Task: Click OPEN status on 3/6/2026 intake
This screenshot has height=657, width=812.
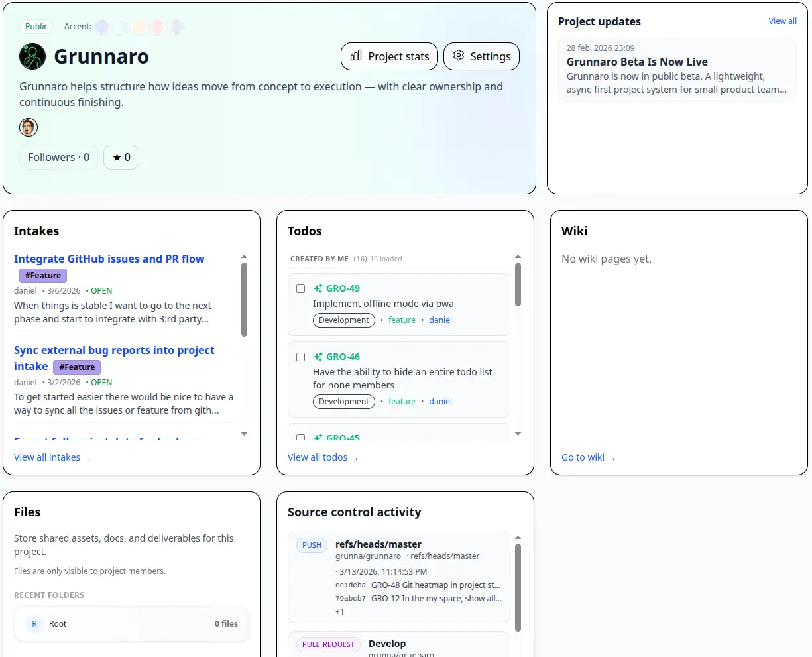Action: pyautogui.click(x=101, y=291)
